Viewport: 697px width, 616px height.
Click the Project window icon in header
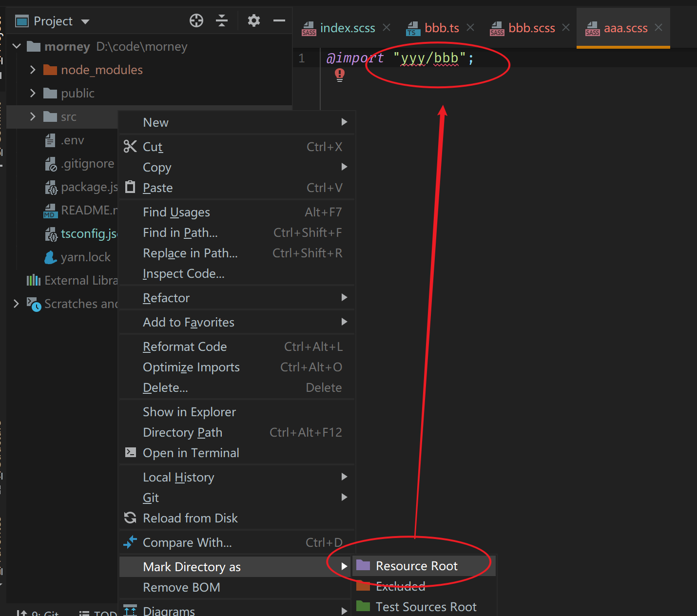[x=22, y=21]
